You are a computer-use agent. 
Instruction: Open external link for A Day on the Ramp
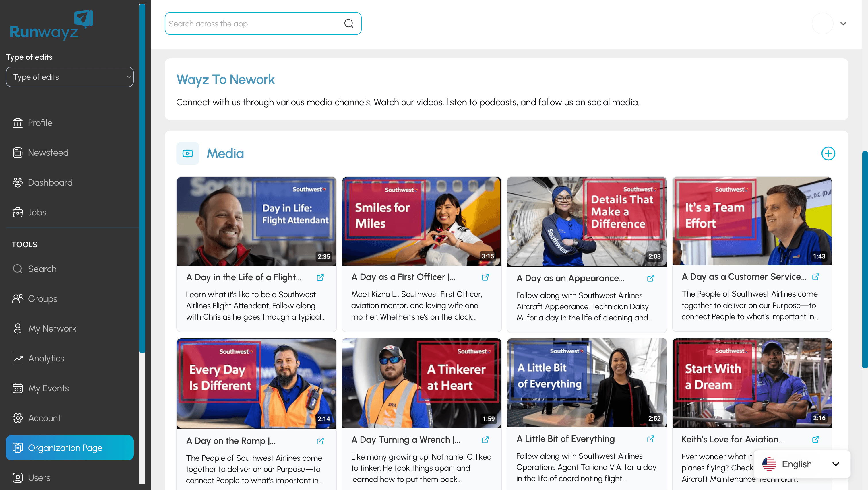click(x=320, y=441)
